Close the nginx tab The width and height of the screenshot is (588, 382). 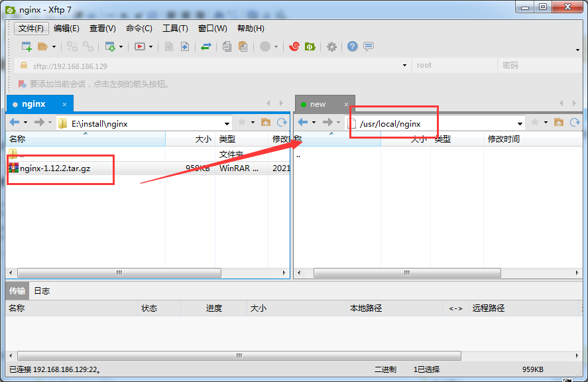(x=64, y=104)
